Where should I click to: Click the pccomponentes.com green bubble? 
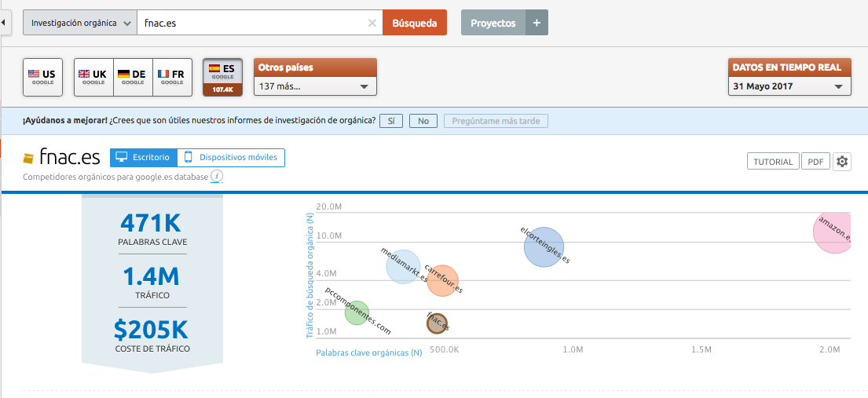[357, 312]
